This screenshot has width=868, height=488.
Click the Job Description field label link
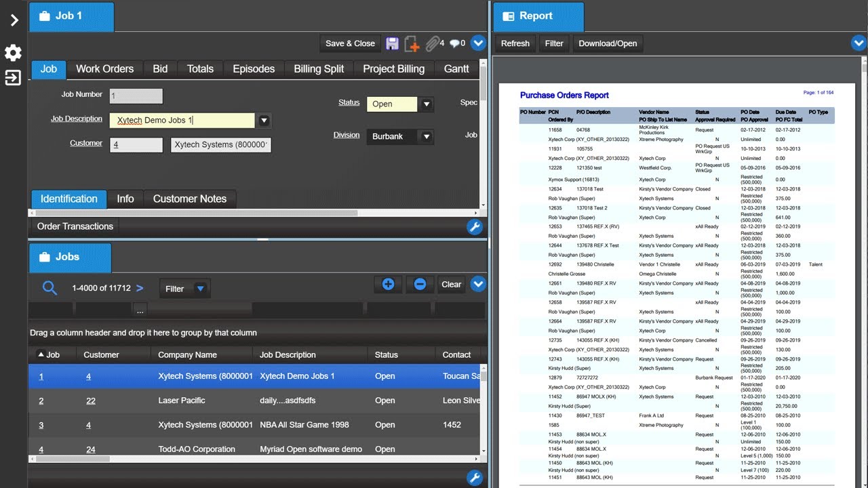(77, 119)
